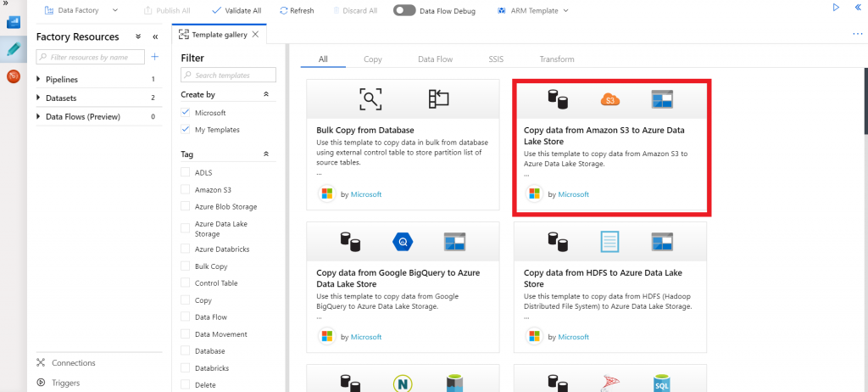The height and width of the screenshot is (392, 868).
Task: Select the Author pencil icon in sidebar
Action: (14, 49)
